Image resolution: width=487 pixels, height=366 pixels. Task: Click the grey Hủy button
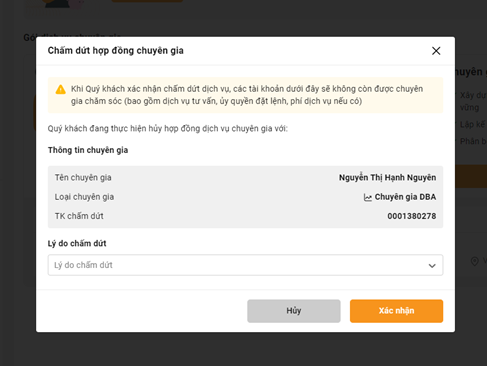[294, 311]
